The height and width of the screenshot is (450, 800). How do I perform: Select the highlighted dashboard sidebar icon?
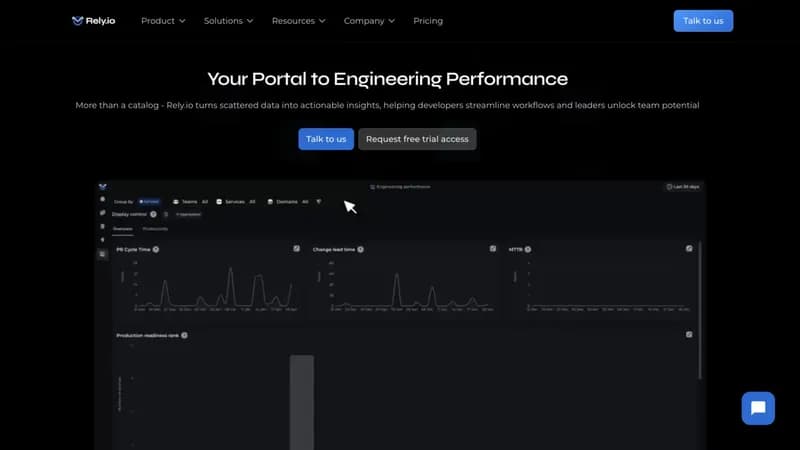pyautogui.click(x=103, y=254)
